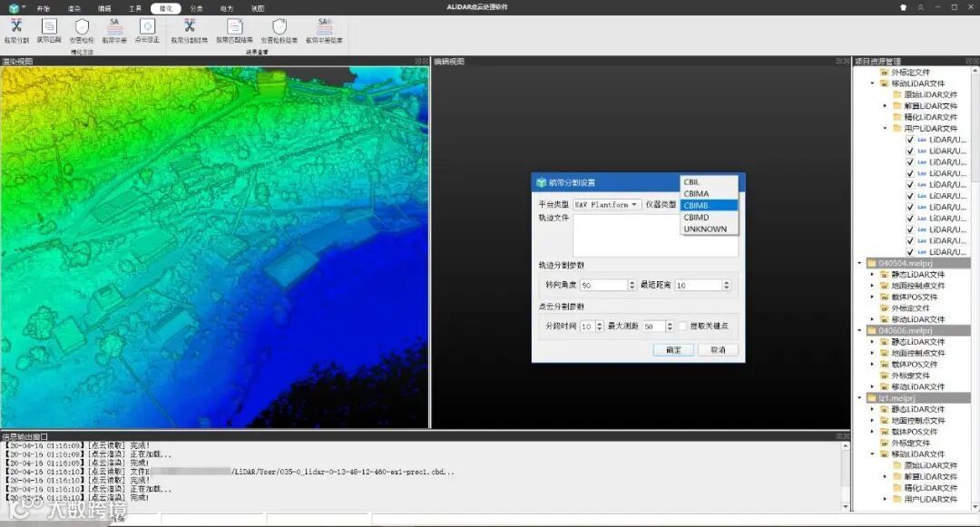Uncheck the last visible LiDAR/U... file checkbox
This screenshot has width=980, height=527.
[910, 252]
